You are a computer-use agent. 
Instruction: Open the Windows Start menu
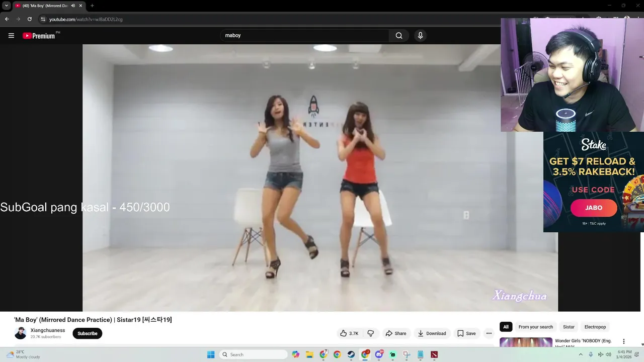(211, 354)
